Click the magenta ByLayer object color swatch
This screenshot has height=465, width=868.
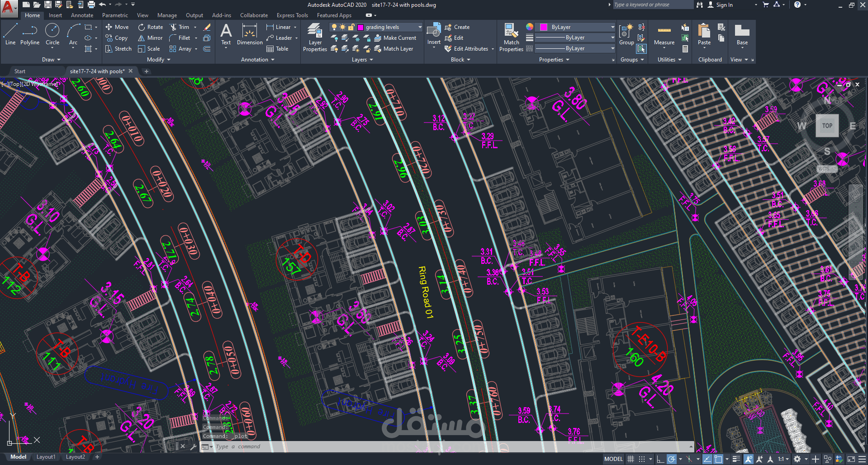544,27
